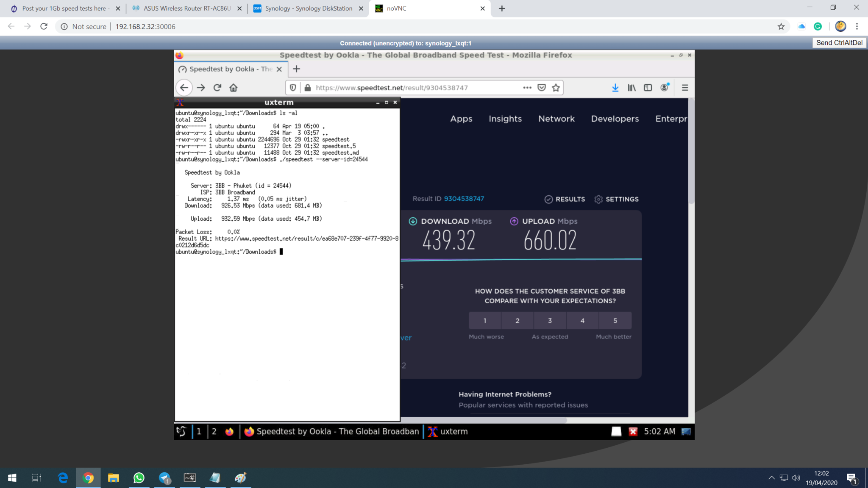Screen dimensions: 868x488
Task: Open Network menu on Speedtest site
Action: [556, 119]
